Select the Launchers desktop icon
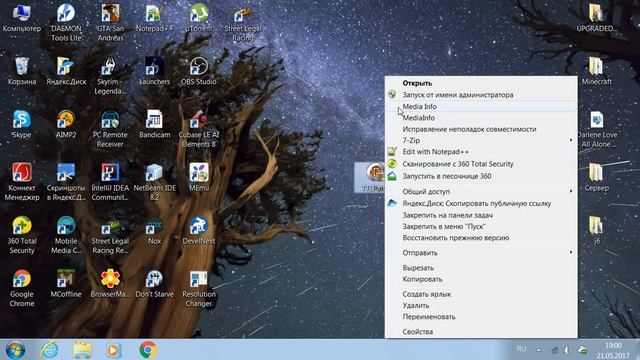640x360 pixels. (154, 71)
